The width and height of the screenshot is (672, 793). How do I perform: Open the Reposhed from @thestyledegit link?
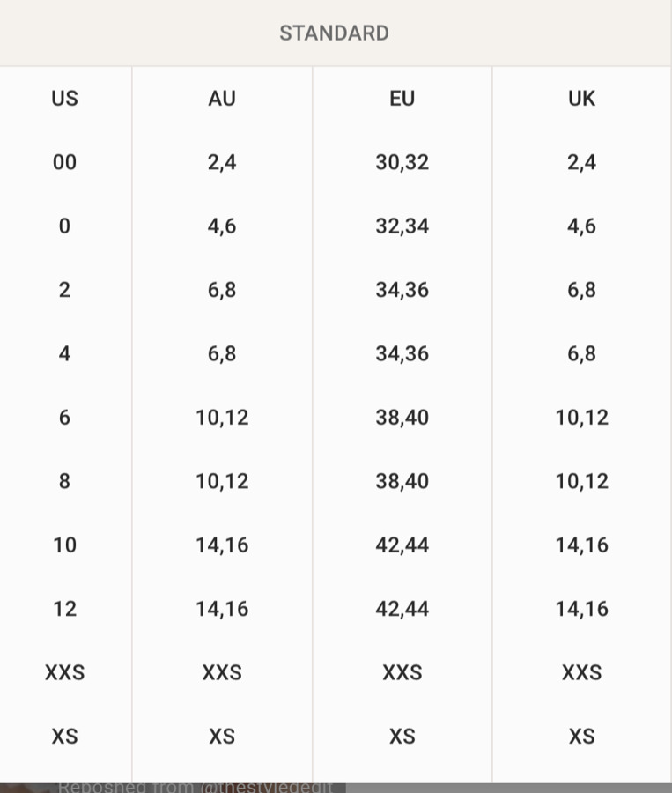pos(196,788)
